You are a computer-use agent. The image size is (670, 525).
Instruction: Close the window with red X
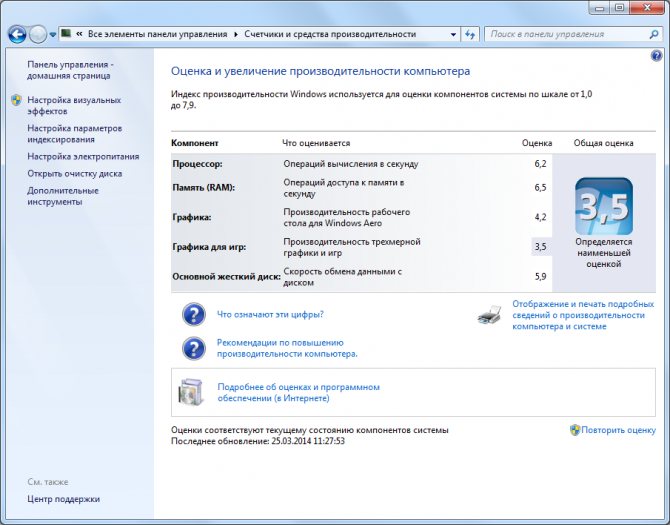pos(647,8)
